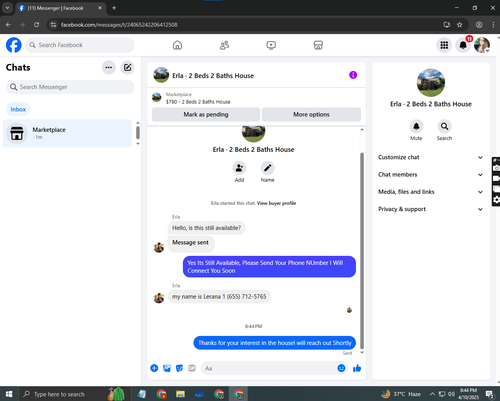Select the Inbox filter tab

(x=18, y=109)
